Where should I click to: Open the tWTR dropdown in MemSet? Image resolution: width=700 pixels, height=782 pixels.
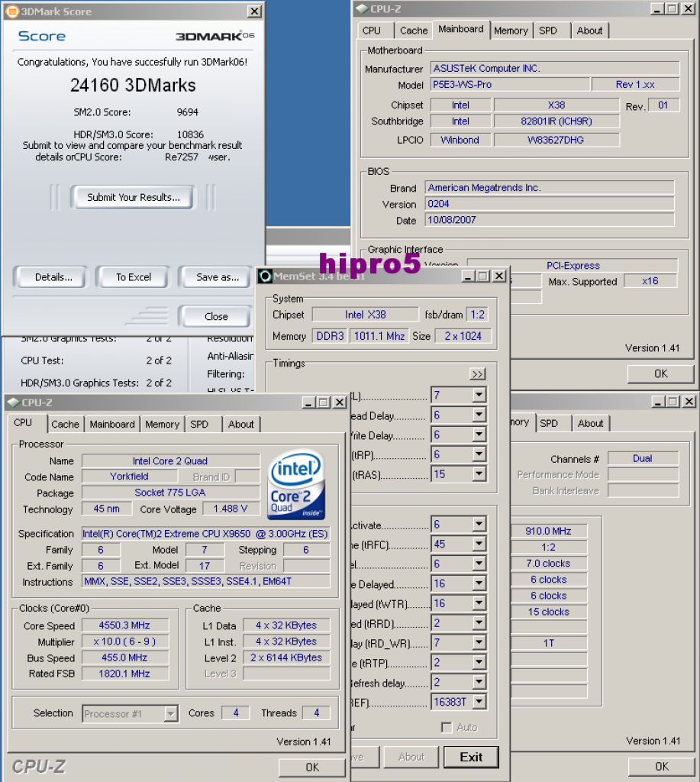click(479, 603)
